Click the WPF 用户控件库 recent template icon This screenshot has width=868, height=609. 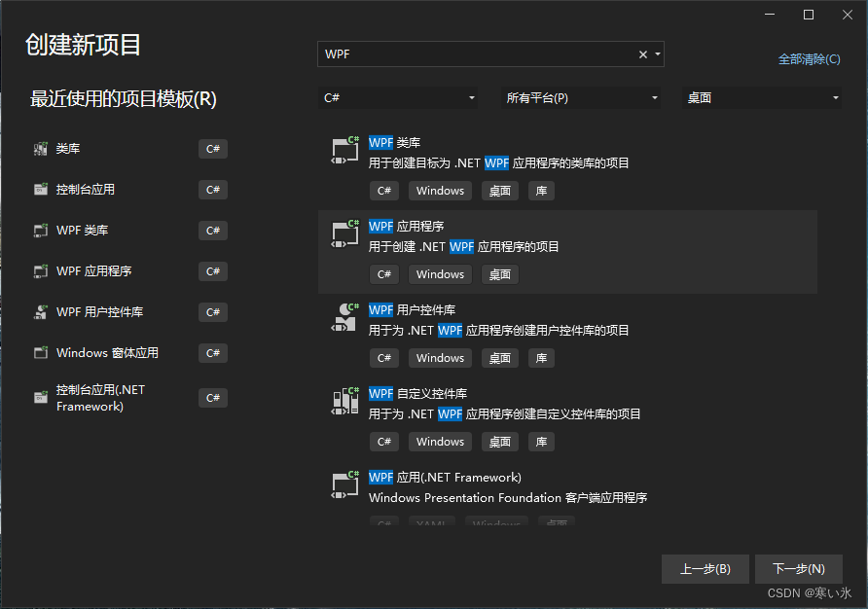[x=40, y=311]
